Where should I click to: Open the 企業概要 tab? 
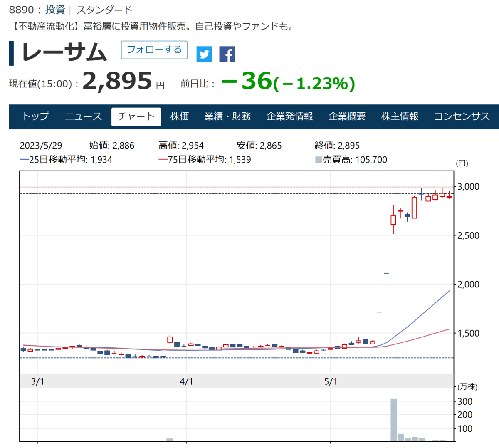click(347, 116)
